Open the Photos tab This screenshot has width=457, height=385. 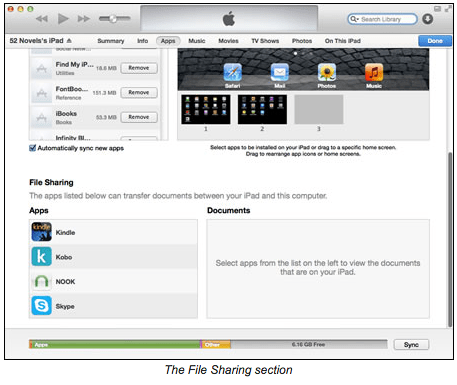(302, 41)
